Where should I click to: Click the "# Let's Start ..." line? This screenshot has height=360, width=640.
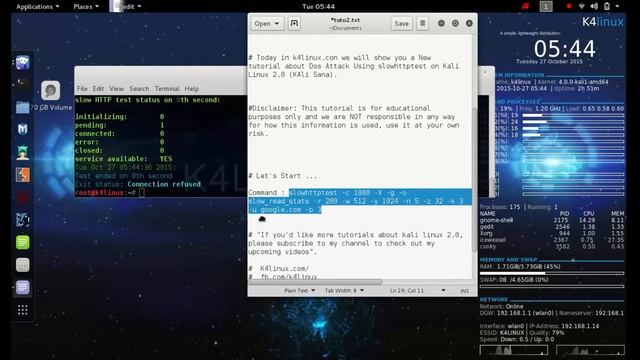(282, 176)
